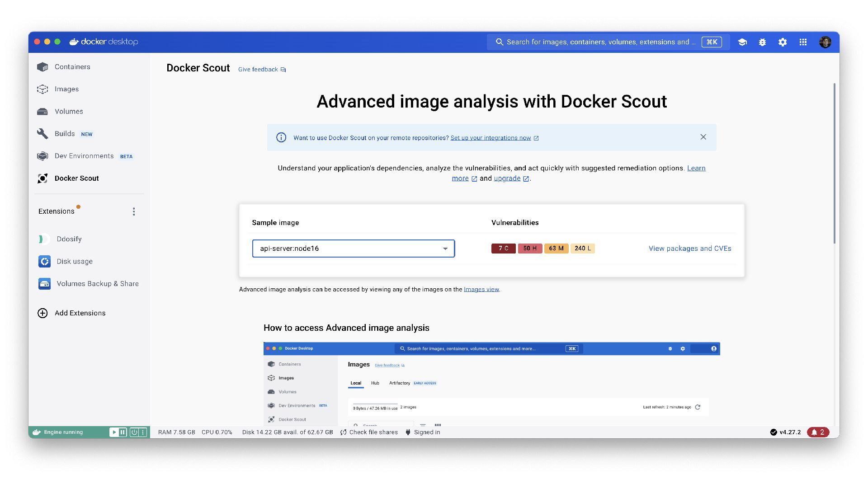Screen dimensions: 868x488
Task: Click the dropdown arrow for api-server:node16
Action: (x=445, y=249)
